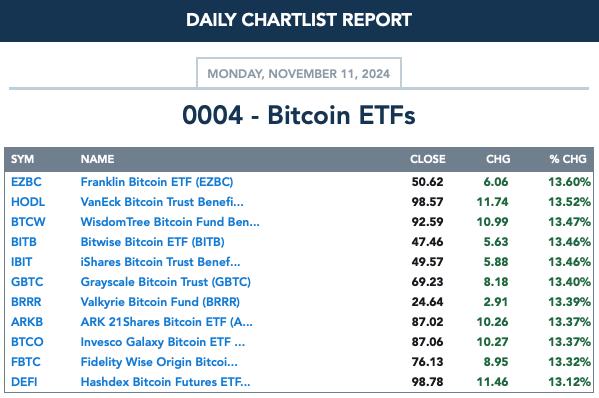Click Valkyrie Bitcoin Fund (BRRR) link
599x398 pixels.
pos(160,302)
